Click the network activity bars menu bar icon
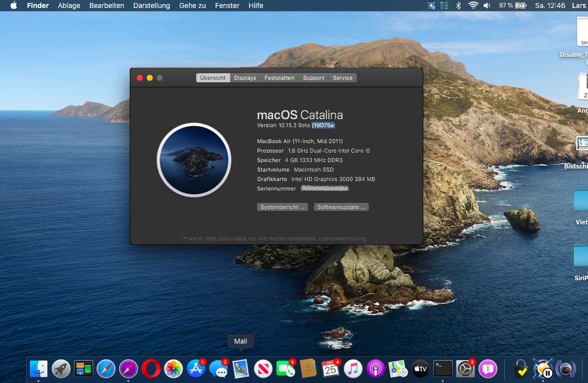The image size is (588, 383). 444,5
